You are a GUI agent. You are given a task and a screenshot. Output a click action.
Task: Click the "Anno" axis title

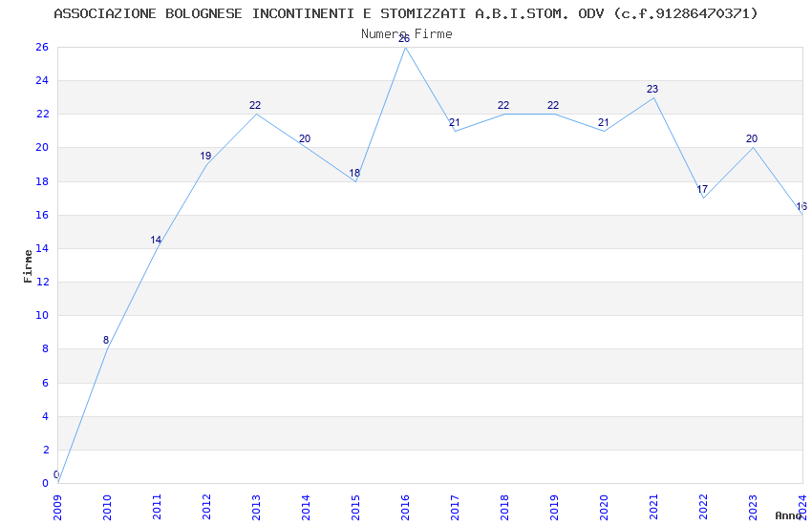[788, 515]
